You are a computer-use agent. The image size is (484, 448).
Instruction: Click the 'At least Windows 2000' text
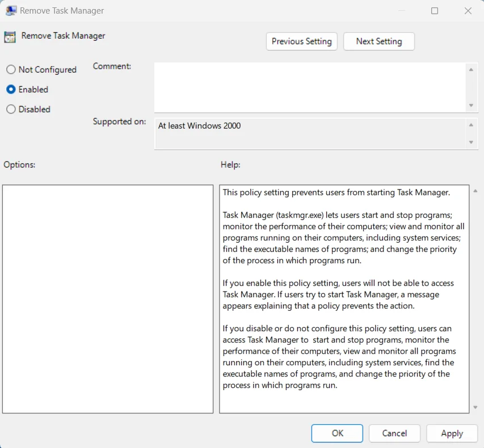(199, 126)
